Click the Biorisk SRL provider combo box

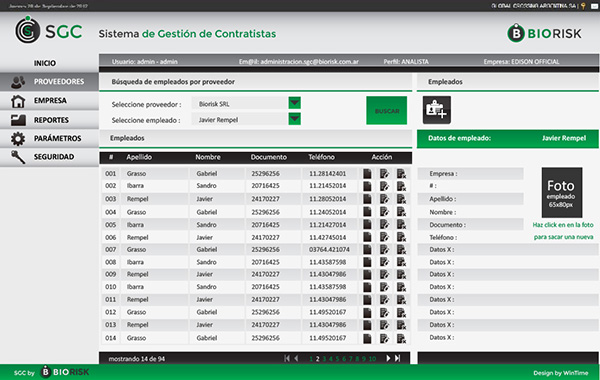point(246,103)
